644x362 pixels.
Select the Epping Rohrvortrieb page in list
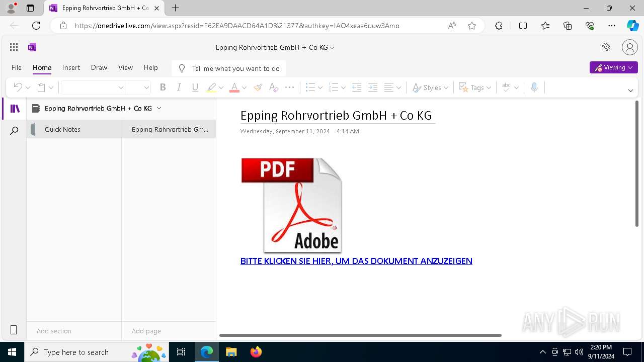[169, 129]
